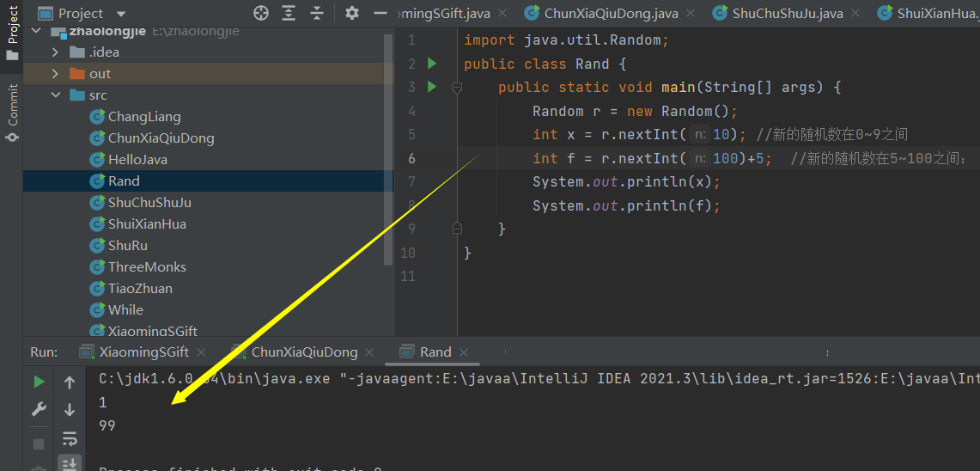980x471 pixels.
Task: Click the Stop square button in Run panel
Action: tap(39, 444)
